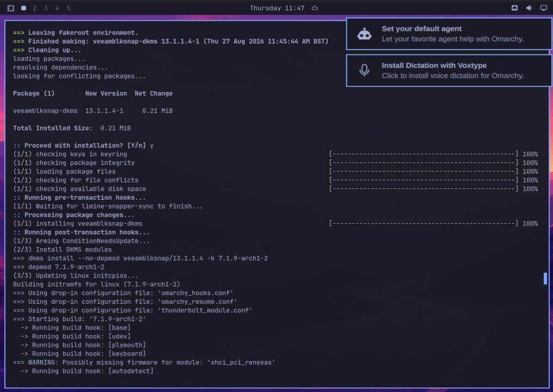Viewport: 553px width, 392px height.
Task: Click the 'Leaving fakeroot environment.' line
Action: (76, 33)
